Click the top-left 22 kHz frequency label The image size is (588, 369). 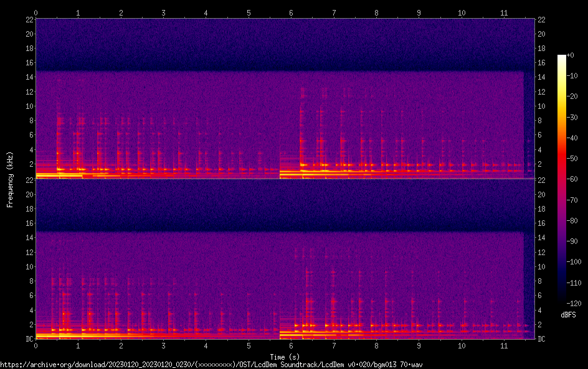pyautogui.click(x=29, y=19)
